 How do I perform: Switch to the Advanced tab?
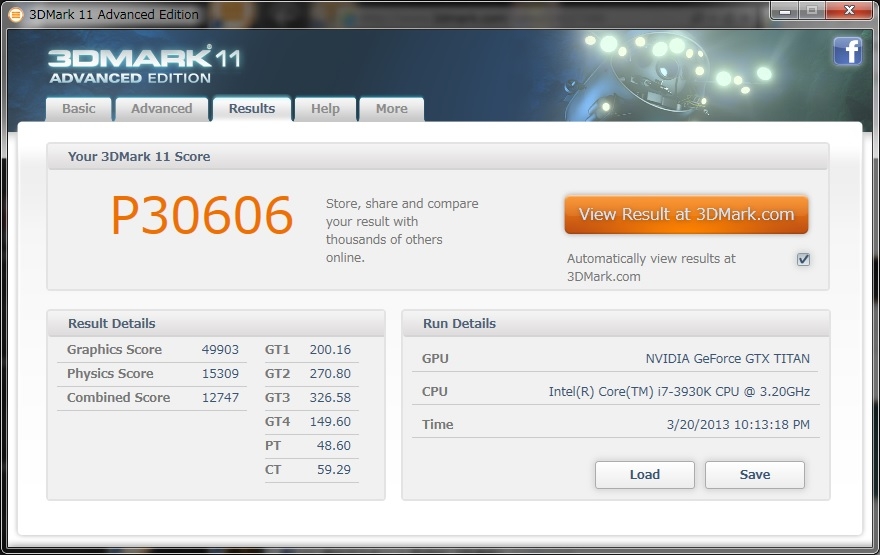[162, 109]
